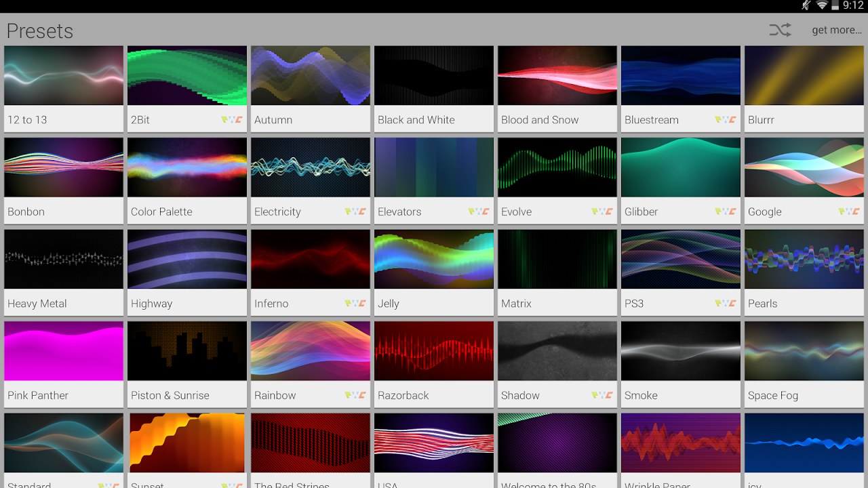The image size is (868, 488).
Task: Tap the badge icon on Electricity preset
Action: click(x=355, y=211)
